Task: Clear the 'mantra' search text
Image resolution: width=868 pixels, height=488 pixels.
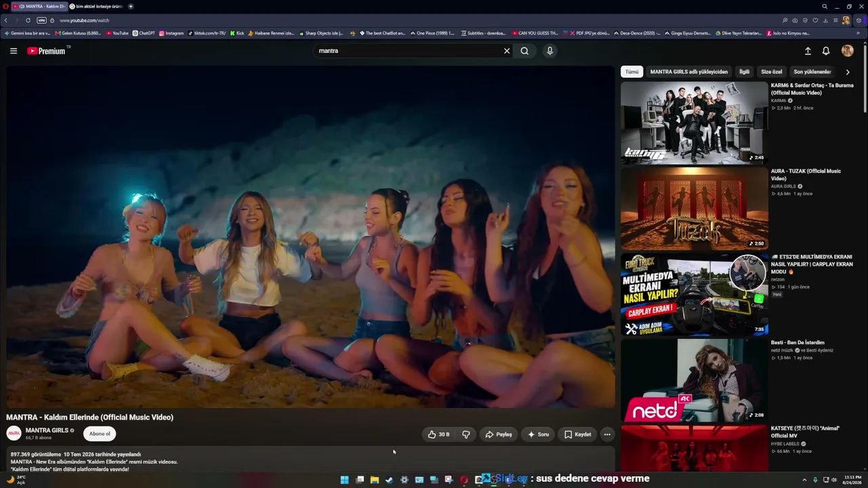Action: 507,51
